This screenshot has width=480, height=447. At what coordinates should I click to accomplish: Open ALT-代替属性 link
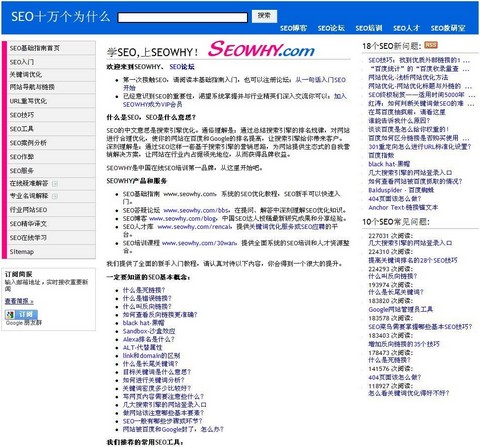point(142,347)
